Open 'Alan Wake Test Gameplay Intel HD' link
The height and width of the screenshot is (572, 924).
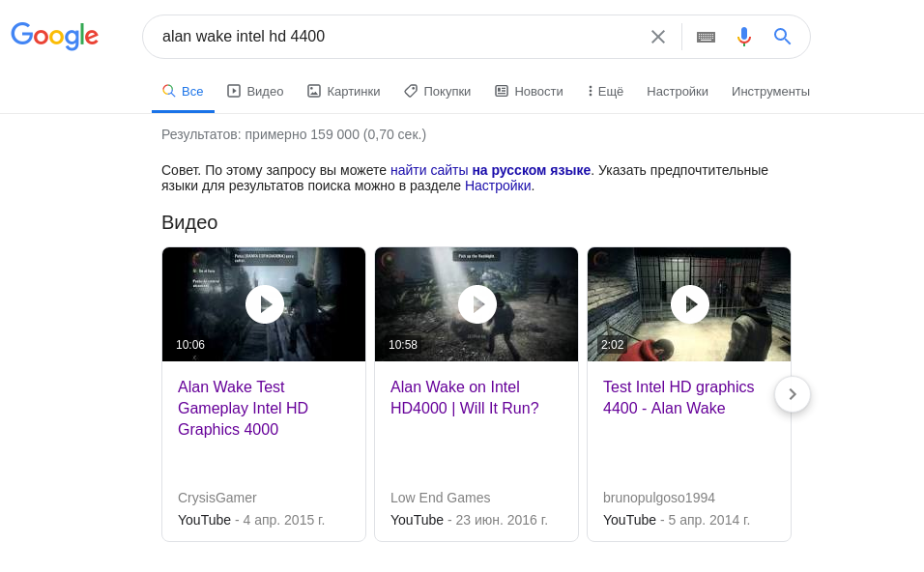click(x=243, y=408)
